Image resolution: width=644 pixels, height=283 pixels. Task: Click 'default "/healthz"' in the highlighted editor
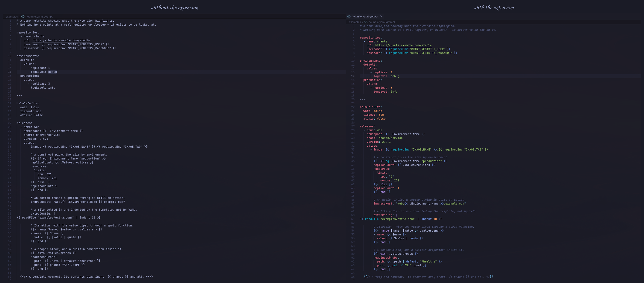click(421, 262)
